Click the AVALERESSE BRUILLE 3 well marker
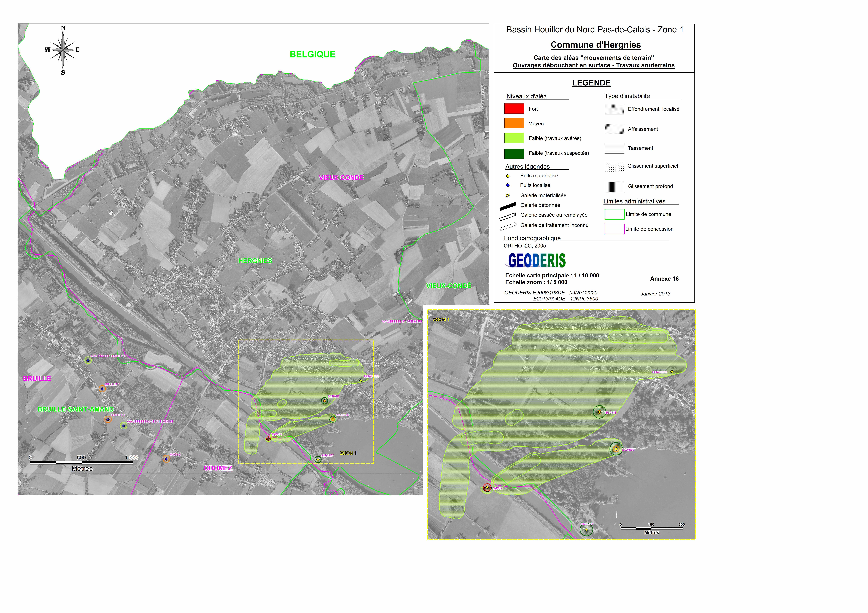This screenshot has height=613, width=868. 88,360
